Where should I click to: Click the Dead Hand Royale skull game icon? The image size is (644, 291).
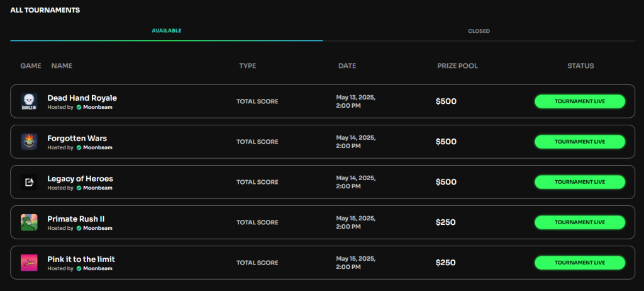pos(29,101)
